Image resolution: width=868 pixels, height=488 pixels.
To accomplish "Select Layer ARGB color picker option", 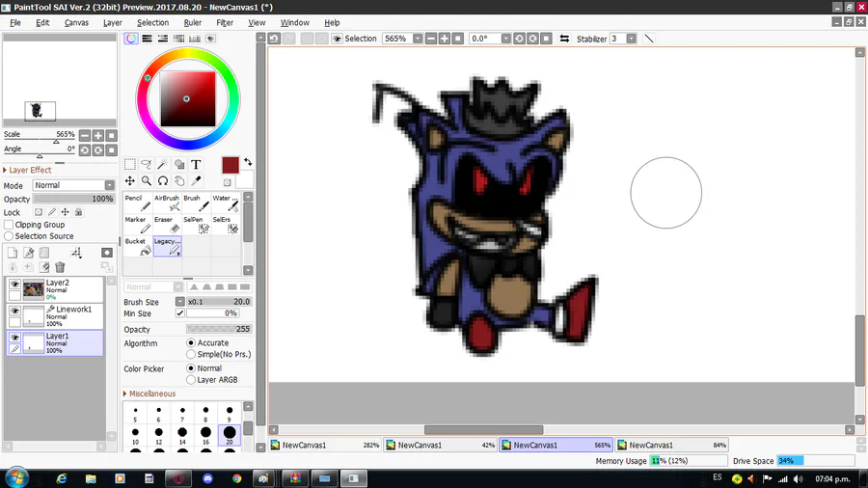I will pyautogui.click(x=191, y=380).
